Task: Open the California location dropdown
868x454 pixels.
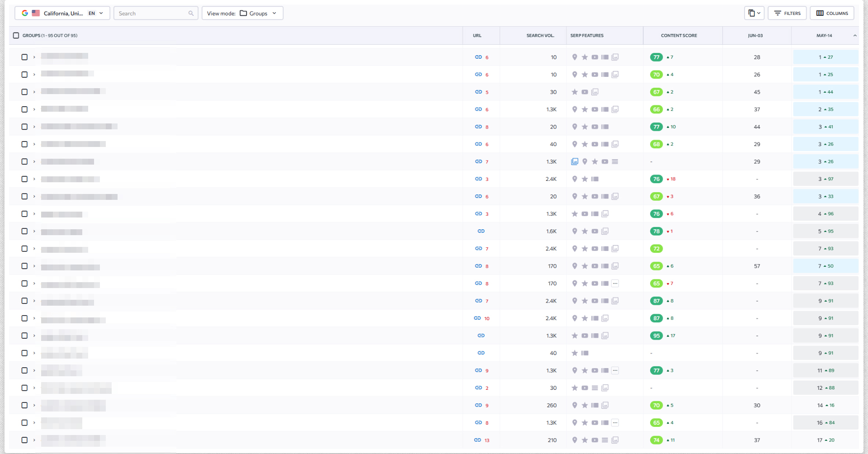Action: pos(62,13)
